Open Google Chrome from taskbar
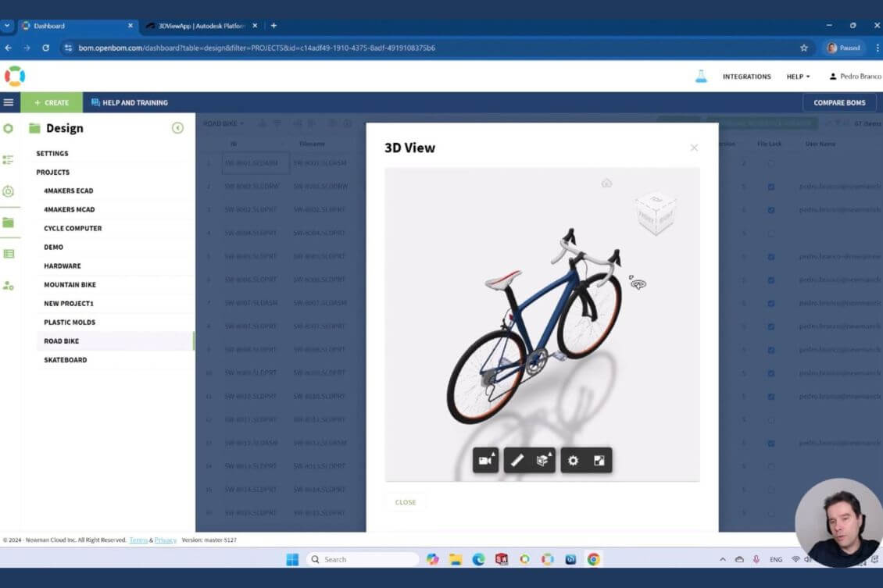This screenshot has width=883, height=588. coord(594,559)
